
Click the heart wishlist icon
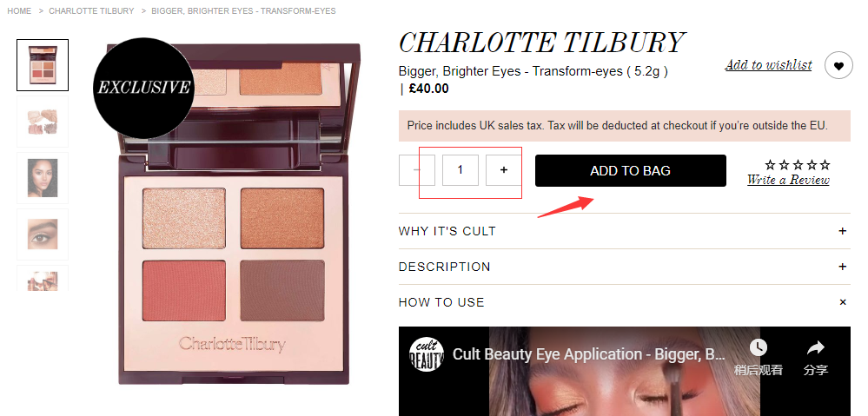click(x=838, y=66)
